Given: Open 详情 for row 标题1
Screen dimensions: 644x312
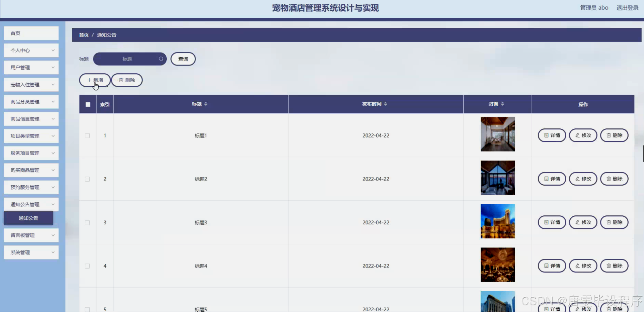Looking at the screenshot, I should pos(552,135).
